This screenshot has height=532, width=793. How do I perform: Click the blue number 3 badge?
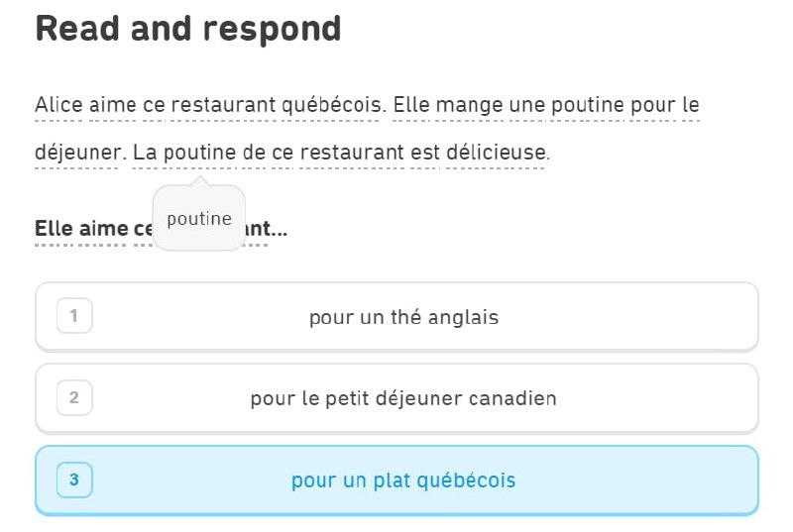[x=74, y=480]
